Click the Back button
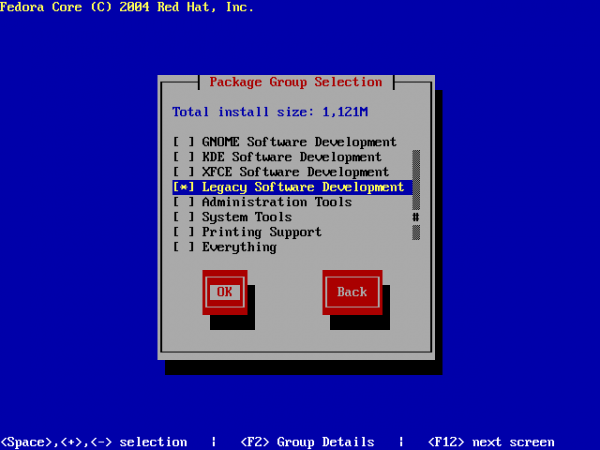Screen dimensions: 600x450 coord(352,292)
